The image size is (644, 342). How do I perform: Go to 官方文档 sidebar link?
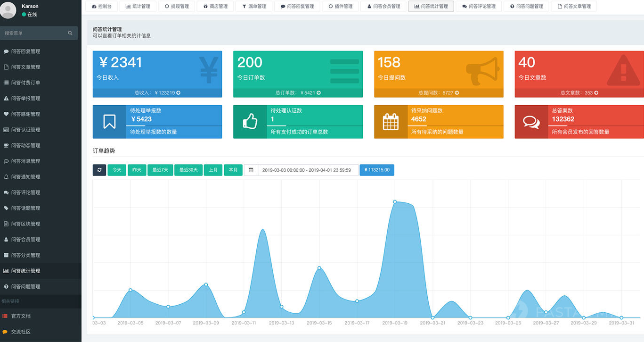21,316
